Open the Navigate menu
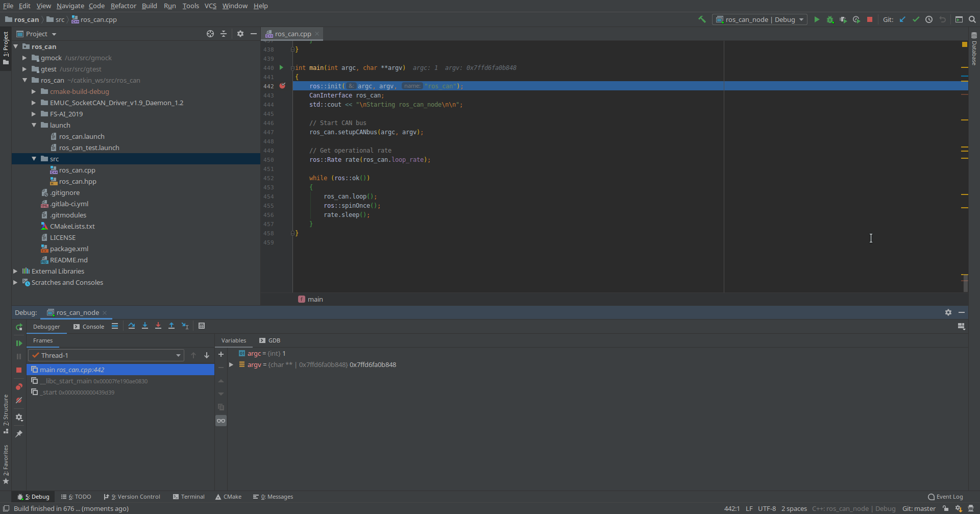Image resolution: width=980 pixels, height=514 pixels. click(x=70, y=6)
